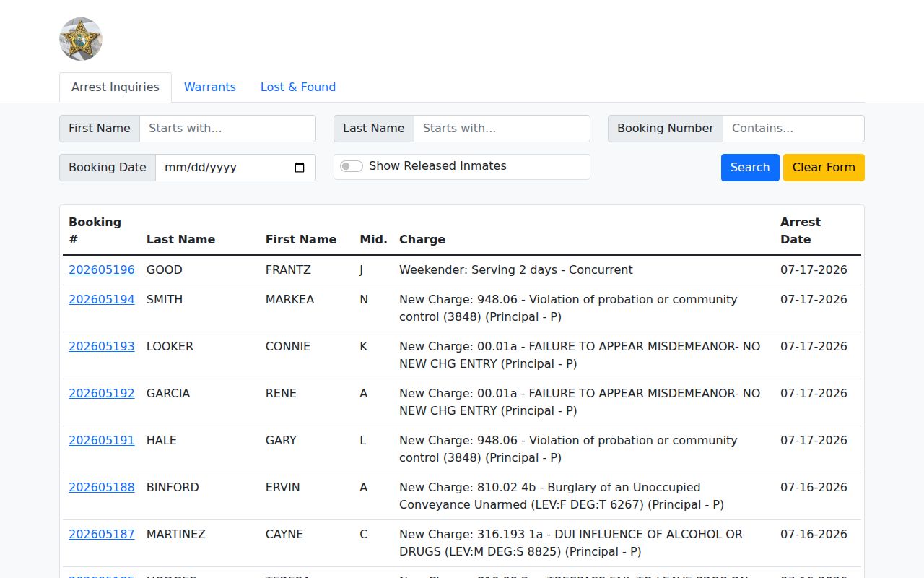Click first name MARKEA
The image size is (924, 578).
click(x=289, y=300)
